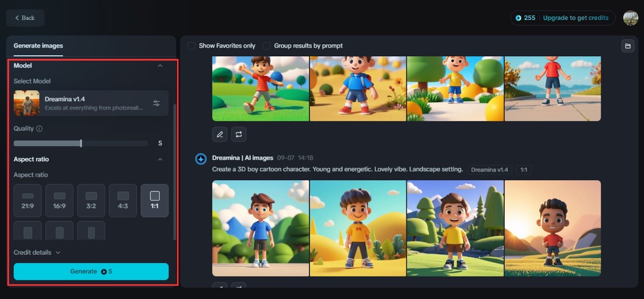Click Dreamina AI images star avatar icon
Screen dimensions: 644x299
[201, 159]
